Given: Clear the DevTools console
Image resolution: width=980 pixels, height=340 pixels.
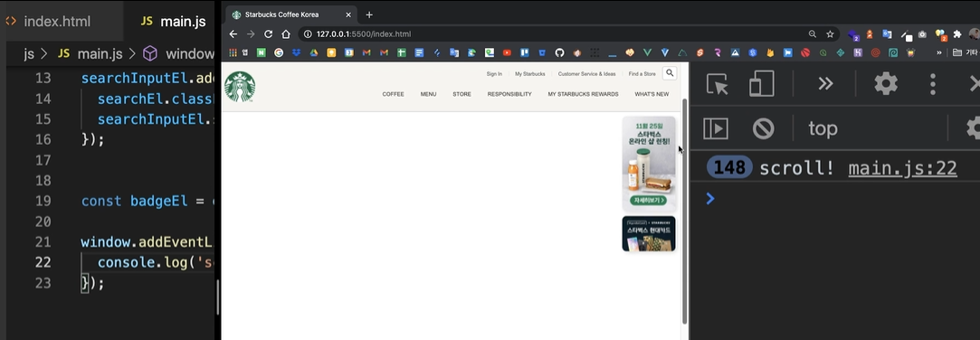Looking at the screenshot, I should (x=763, y=128).
